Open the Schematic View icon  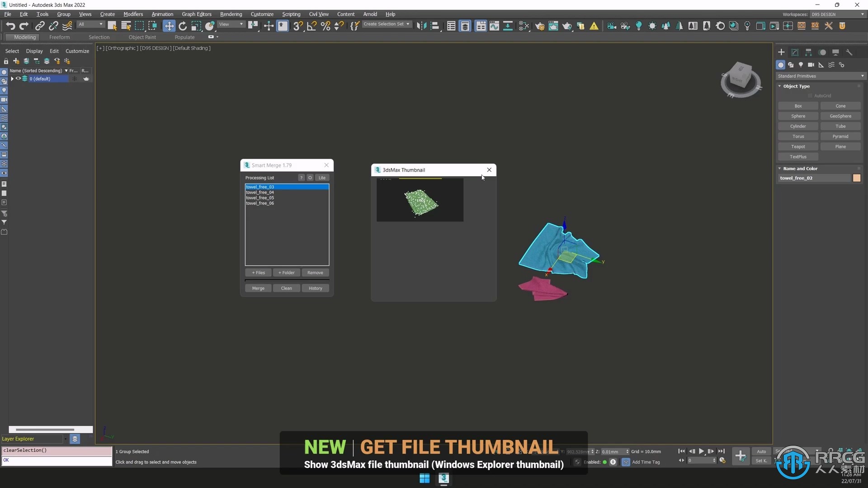(508, 26)
